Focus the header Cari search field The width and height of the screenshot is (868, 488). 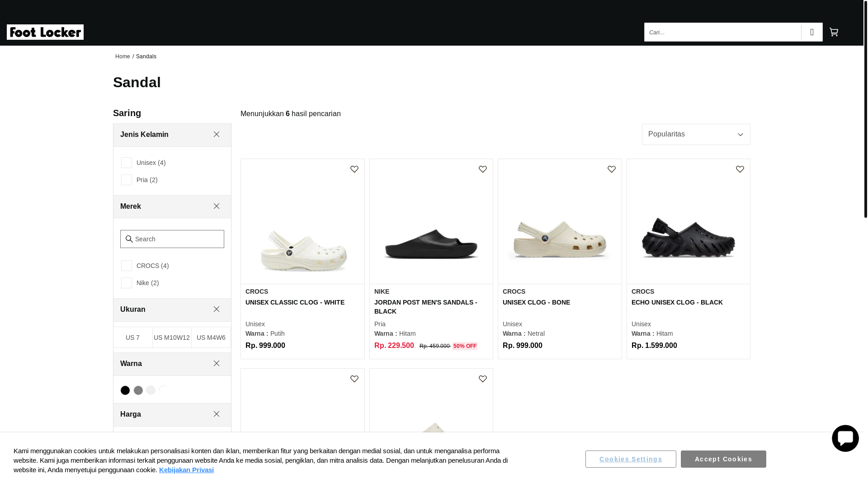pyautogui.click(x=722, y=32)
